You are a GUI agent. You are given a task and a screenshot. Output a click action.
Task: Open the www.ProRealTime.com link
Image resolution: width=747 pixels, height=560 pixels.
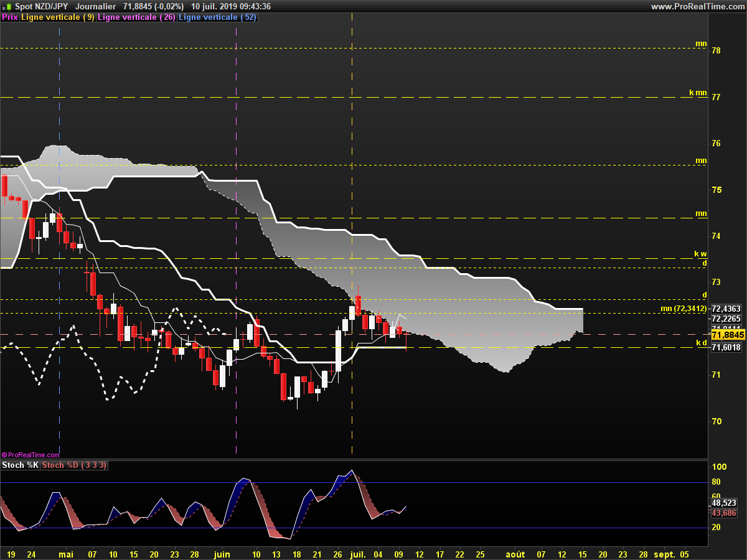tap(697, 6)
